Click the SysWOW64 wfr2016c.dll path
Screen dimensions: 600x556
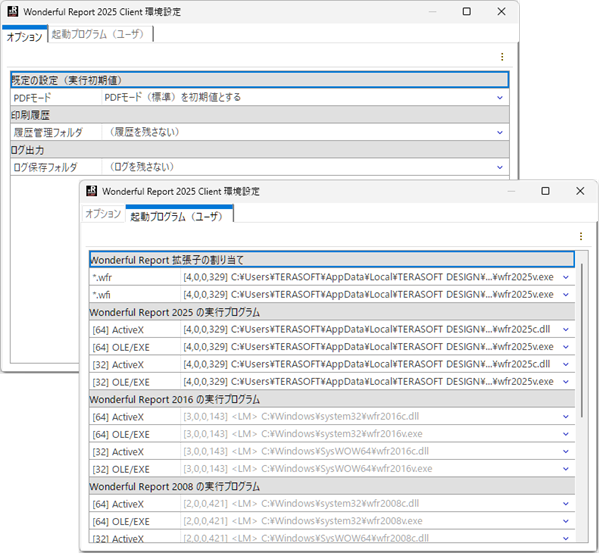click(x=306, y=451)
